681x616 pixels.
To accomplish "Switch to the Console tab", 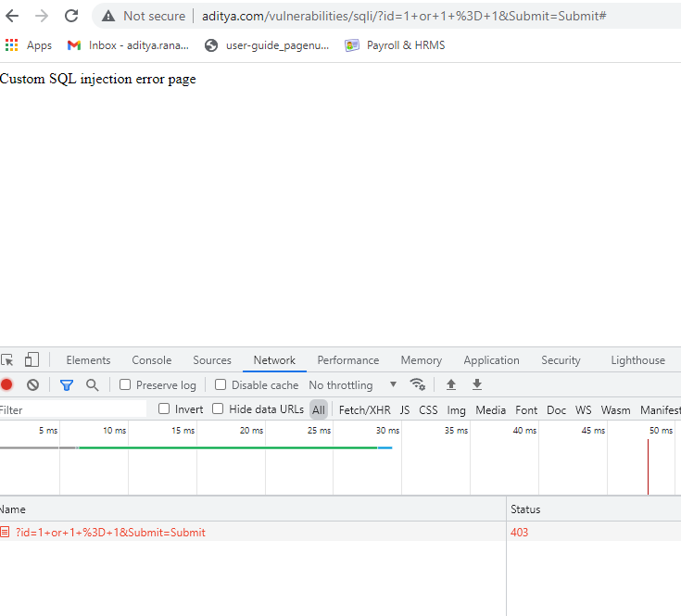I will (152, 360).
